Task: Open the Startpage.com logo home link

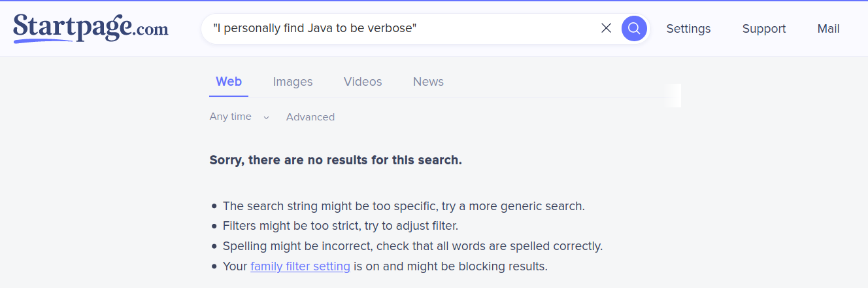Action: point(91,29)
